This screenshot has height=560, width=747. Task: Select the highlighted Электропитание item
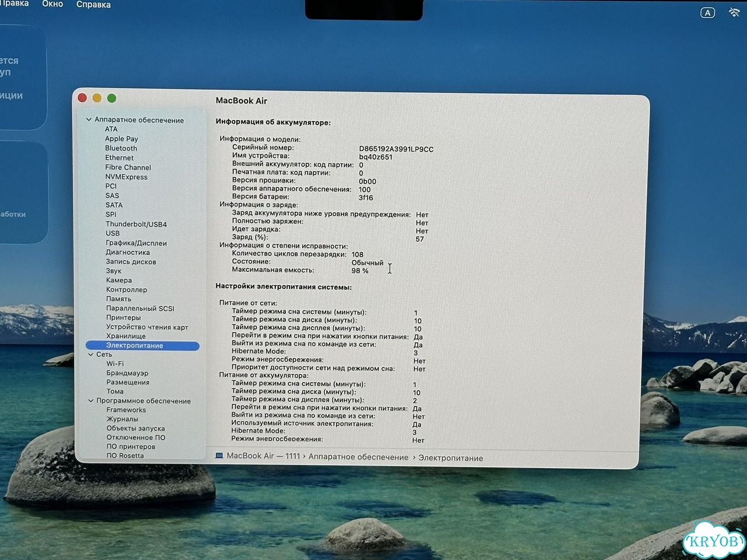coord(142,345)
